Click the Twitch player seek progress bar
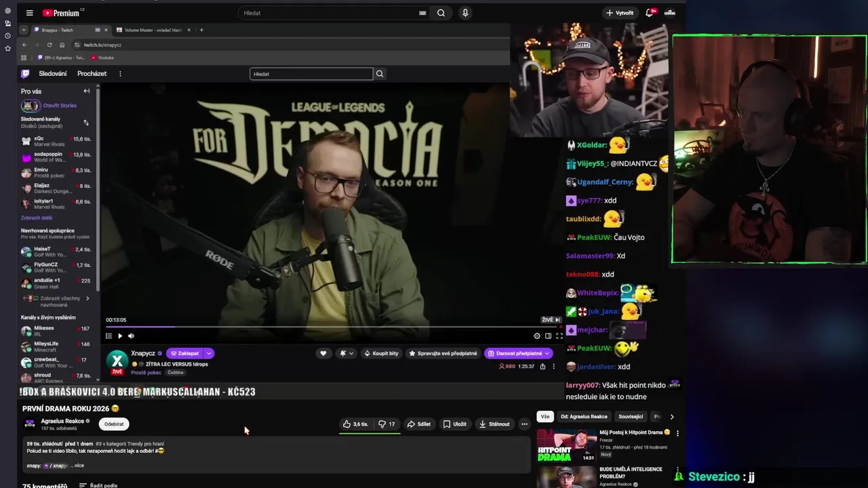The width and height of the screenshot is (868, 488). click(x=332, y=327)
